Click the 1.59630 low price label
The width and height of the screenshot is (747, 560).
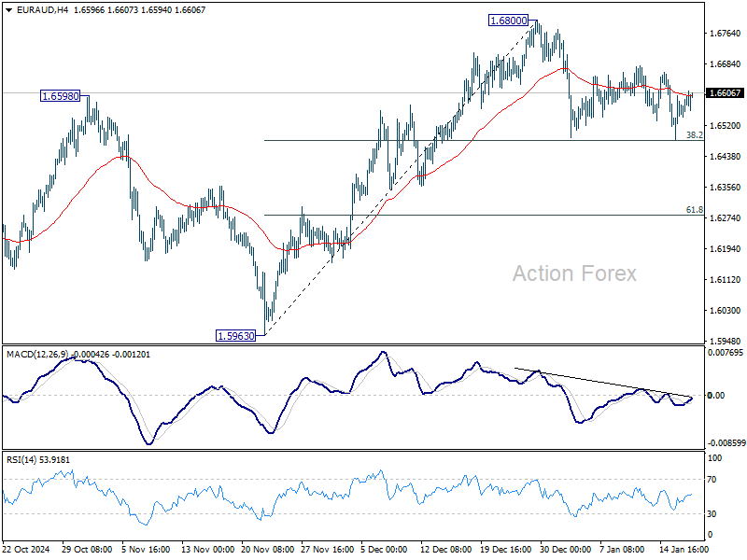tap(236, 336)
